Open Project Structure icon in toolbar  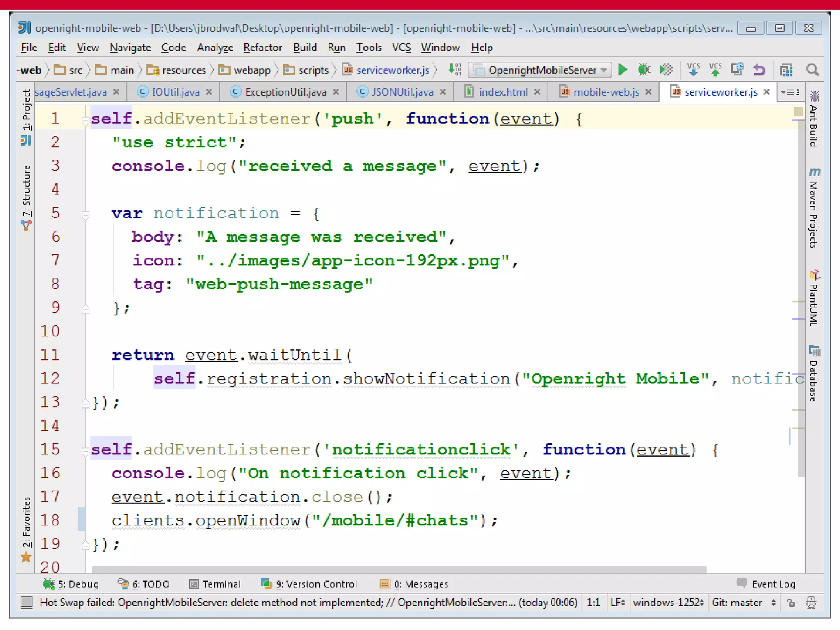coord(786,70)
